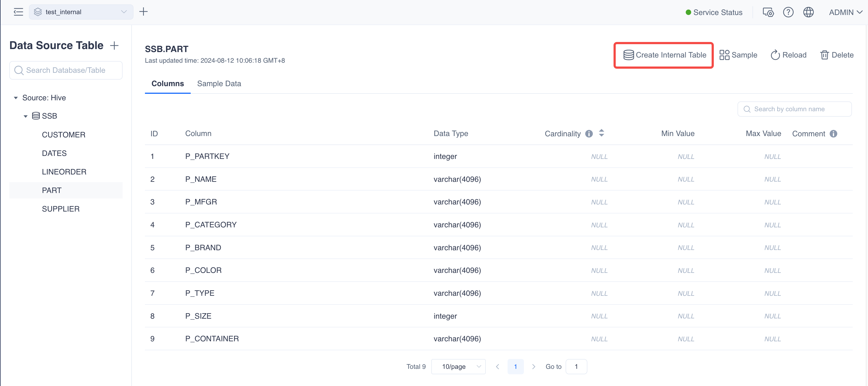Image resolution: width=868 pixels, height=386 pixels.
Task: Collapse the SSB database node
Action: tap(26, 116)
